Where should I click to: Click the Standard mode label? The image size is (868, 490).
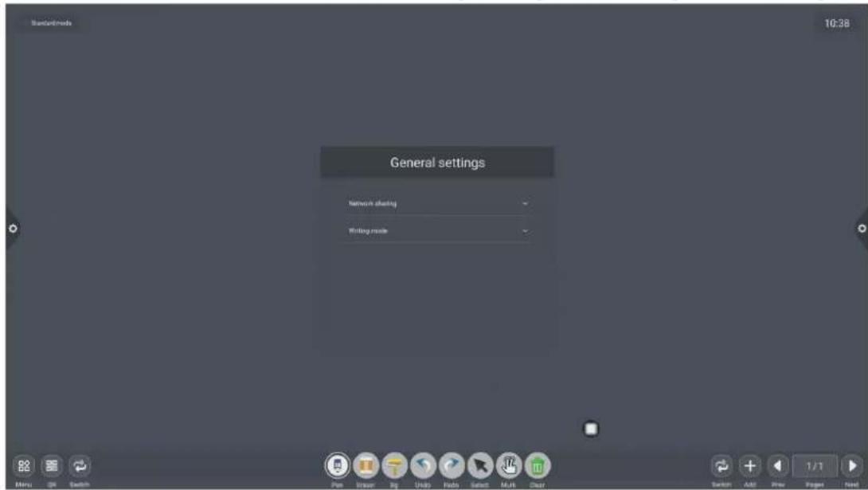point(52,23)
